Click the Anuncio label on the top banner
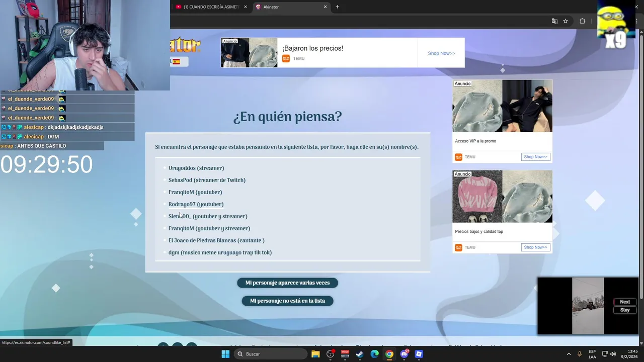The image size is (644, 362). 230,41
